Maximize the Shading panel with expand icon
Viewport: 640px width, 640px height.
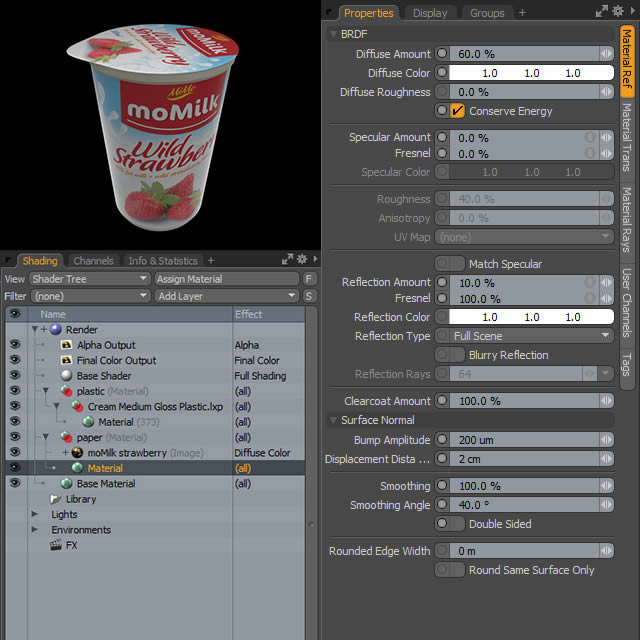click(x=287, y=259)
